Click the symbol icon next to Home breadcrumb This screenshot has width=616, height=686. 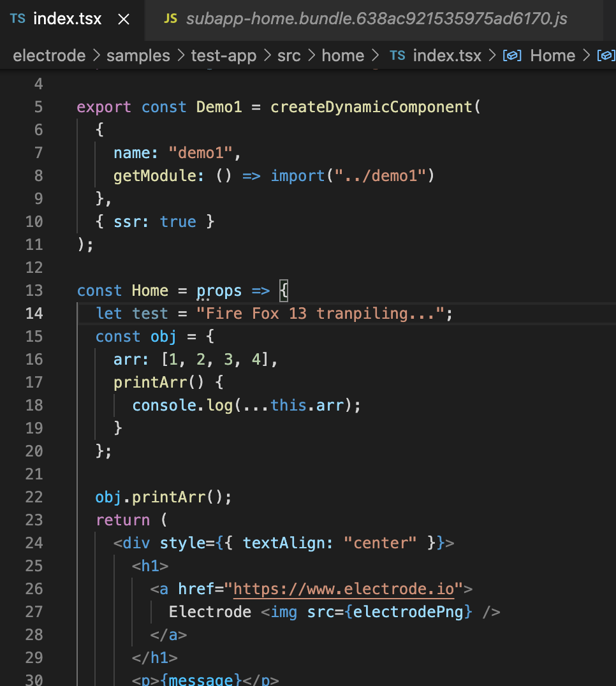pyautogui.click(x=512, y=55)
